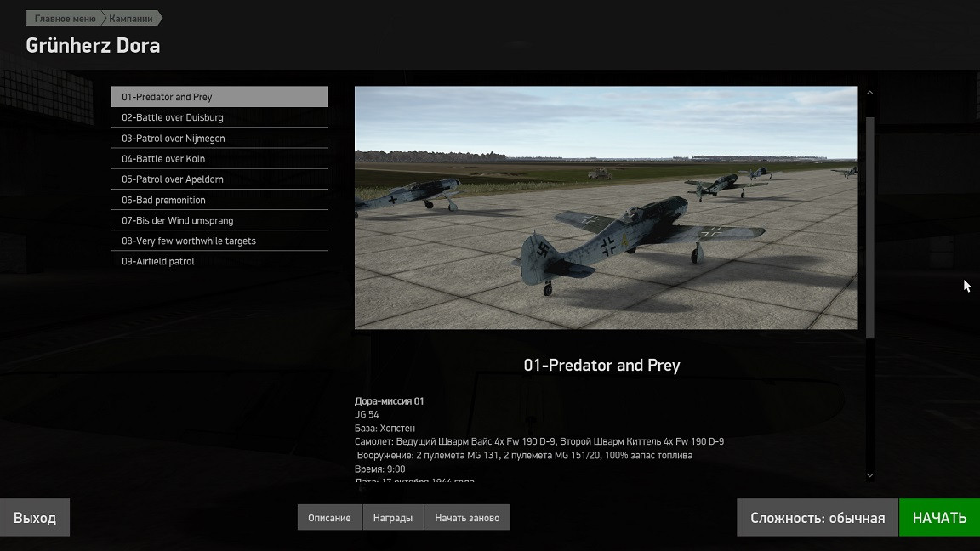This screenshot has width=980, height=551.
Task: Click the 'JG 54' text line
Action: pos(367,415)
